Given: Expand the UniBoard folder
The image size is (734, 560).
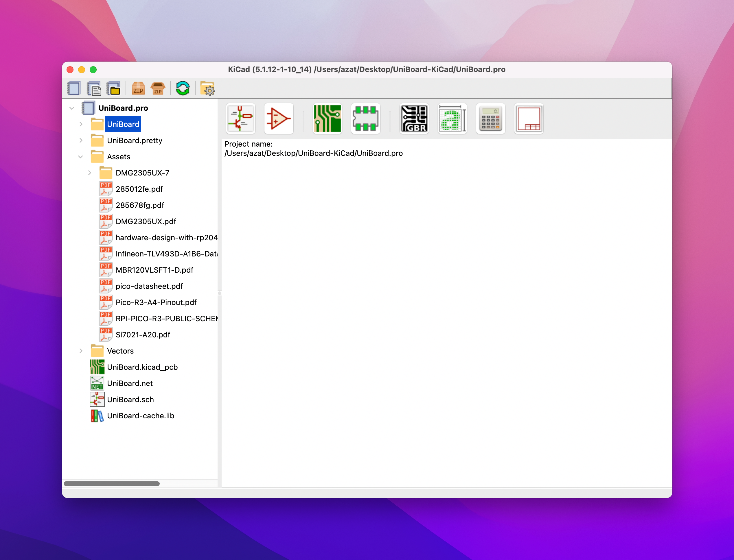Looking at the screenshot, I should pyautogui.click(x=81, y=124).
